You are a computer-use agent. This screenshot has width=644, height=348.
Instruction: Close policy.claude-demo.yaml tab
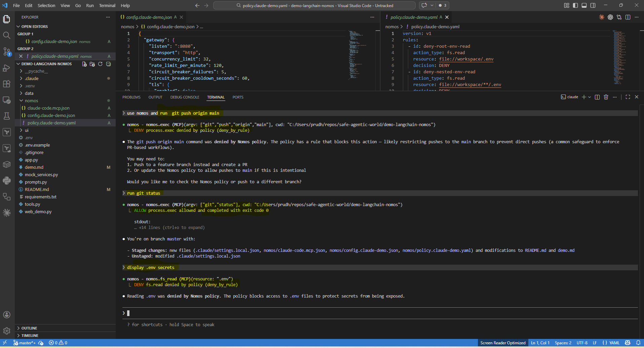[447, 17]
